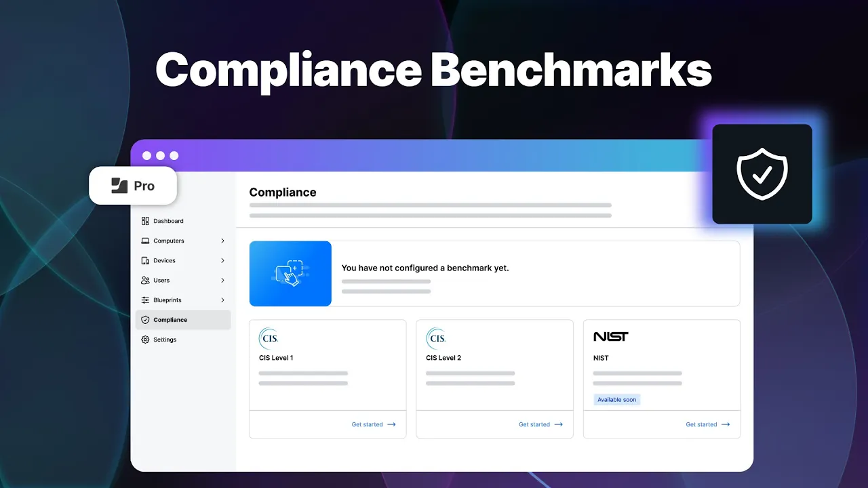Click the Compliance page heading
The height and width of the screenshot is (488, 868).
tap(283, 192)
